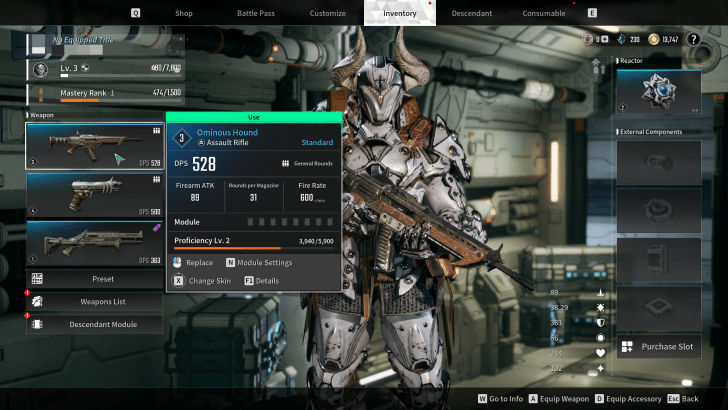Click the heart health stat icon
Viewport: 728px width, 410px height.
point(600,352)
